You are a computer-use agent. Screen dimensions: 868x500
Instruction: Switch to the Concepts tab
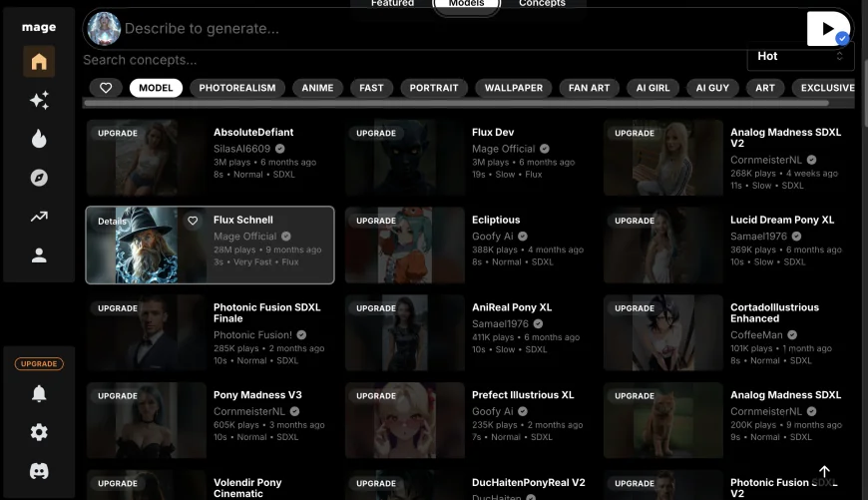[542, 4]
